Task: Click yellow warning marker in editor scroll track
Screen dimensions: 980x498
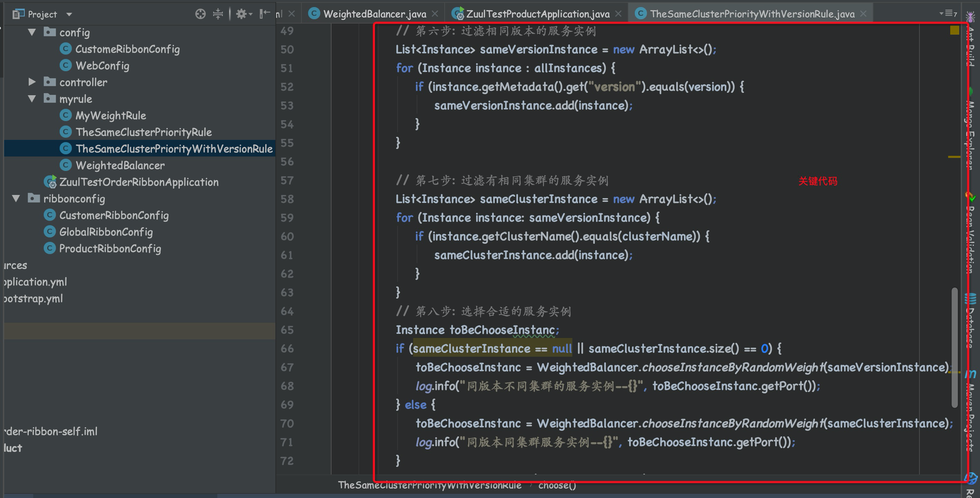Action: pyautogui.click(x=954, y=30)
